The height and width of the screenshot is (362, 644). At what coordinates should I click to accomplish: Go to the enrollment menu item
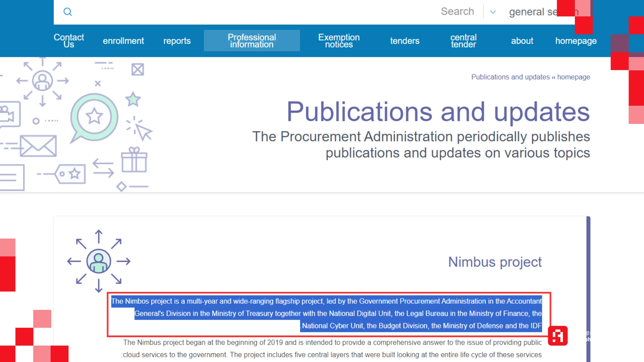[123, 41]
